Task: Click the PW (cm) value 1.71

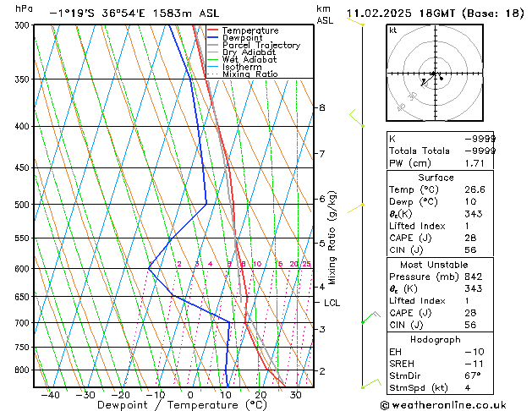Action: coord(474,163)
